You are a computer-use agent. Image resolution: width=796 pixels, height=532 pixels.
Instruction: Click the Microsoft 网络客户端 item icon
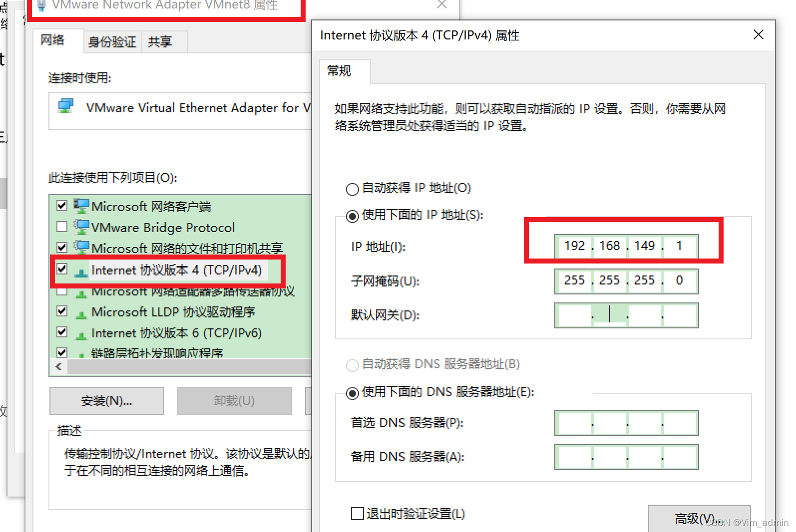(81, 206)
